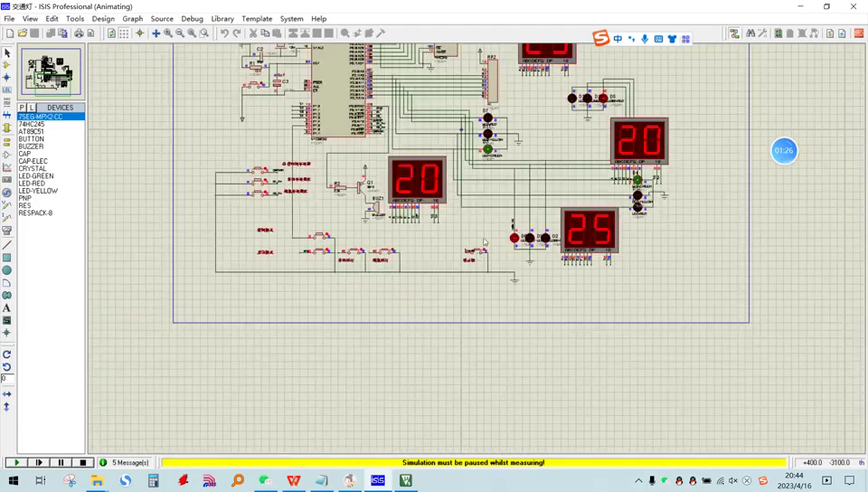Pause the running simulation
This screenshot has height=492, width=868.
61,462
